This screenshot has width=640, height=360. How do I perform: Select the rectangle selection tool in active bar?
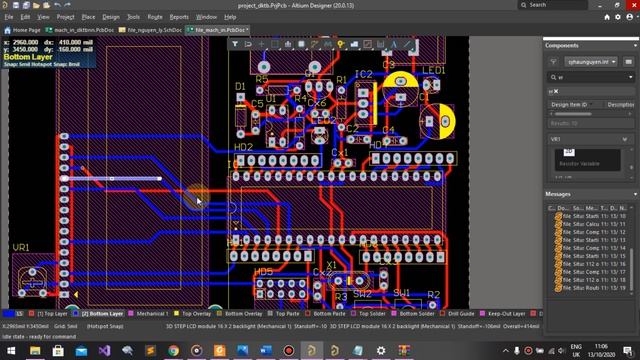point(275,44)
